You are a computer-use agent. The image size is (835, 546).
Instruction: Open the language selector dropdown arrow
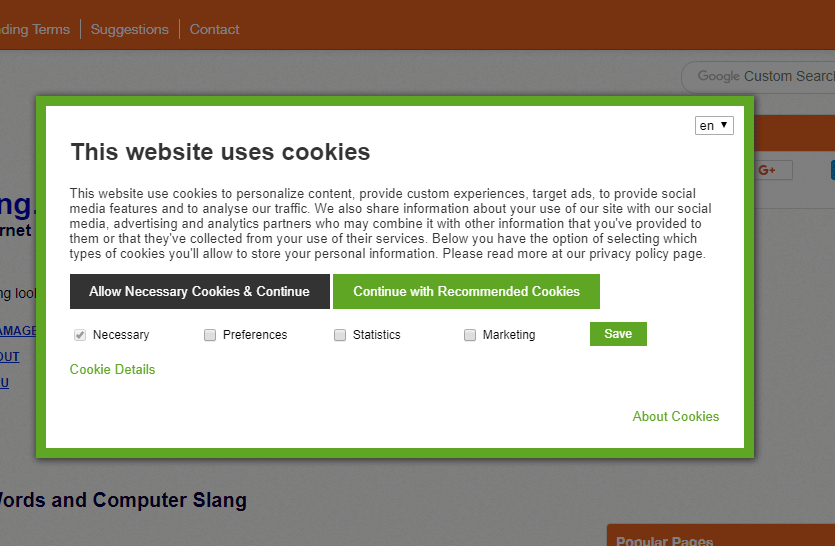(x=724, y=125)
